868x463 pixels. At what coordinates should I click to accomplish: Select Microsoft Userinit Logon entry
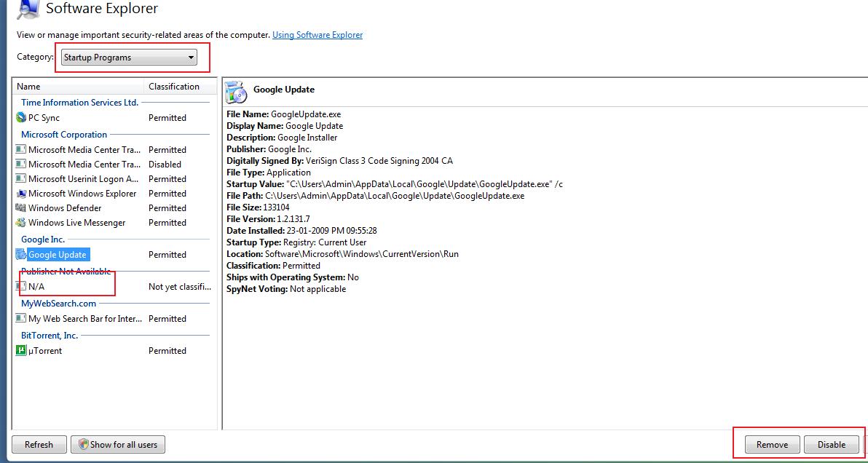[84, 178]
